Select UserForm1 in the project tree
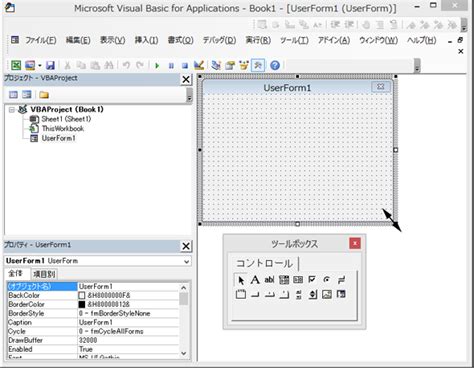The height and width of the screenshot is (371, 474). (x=59, y=138)
